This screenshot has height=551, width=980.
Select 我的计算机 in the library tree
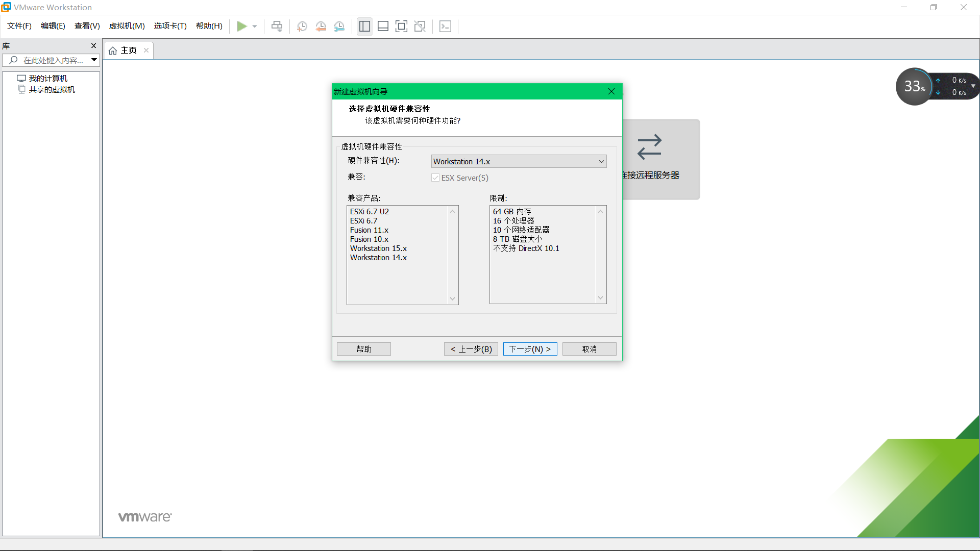[48, 79]
